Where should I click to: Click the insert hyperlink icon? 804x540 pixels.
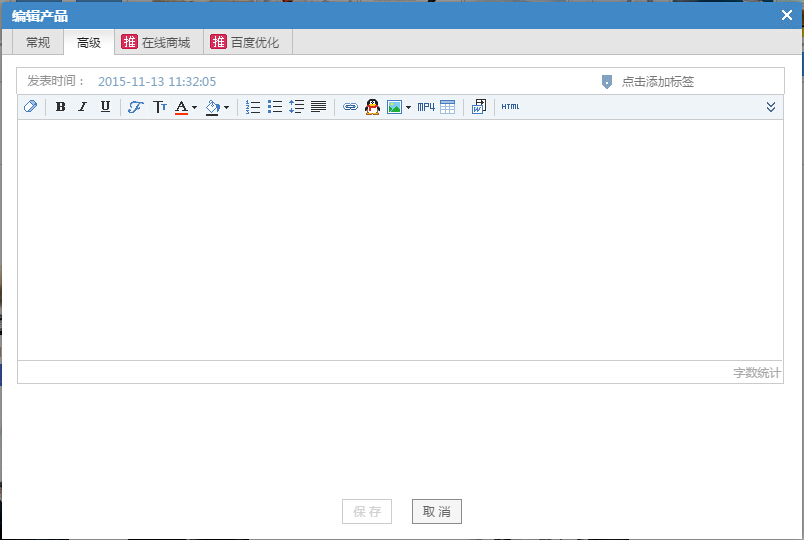tap(350, 107)
